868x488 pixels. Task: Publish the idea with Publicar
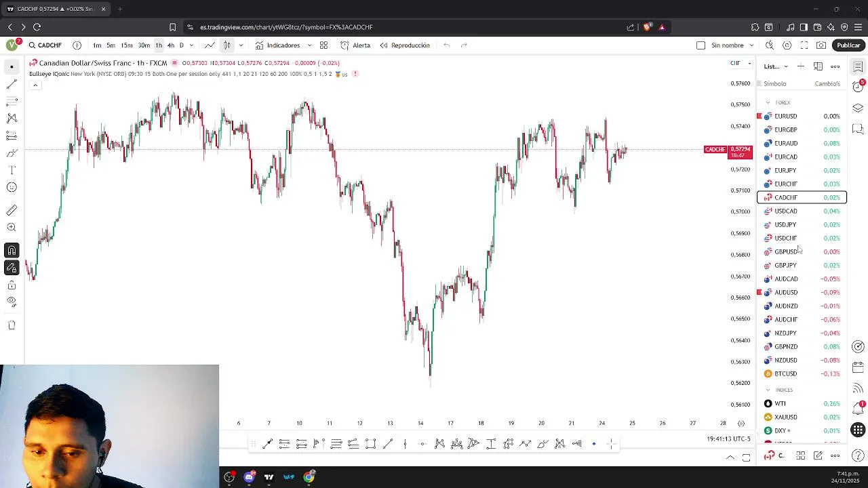click(x=848, y=45)
